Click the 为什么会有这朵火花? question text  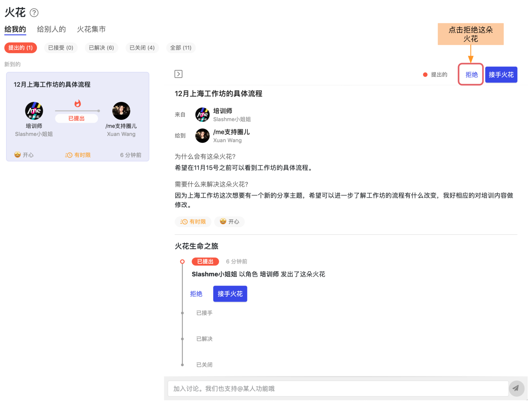coord(205,156)
